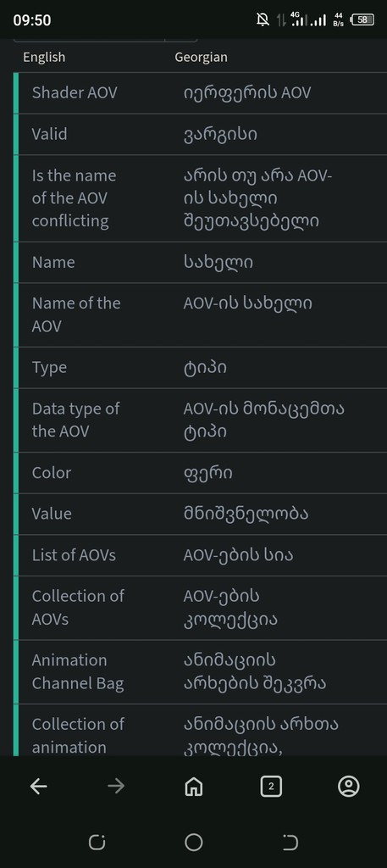Image resolution: width=387 pixels, height=868 pixels.
Task: Open the profile account icon
Action: pyautogui.click(x=348, y=786)
